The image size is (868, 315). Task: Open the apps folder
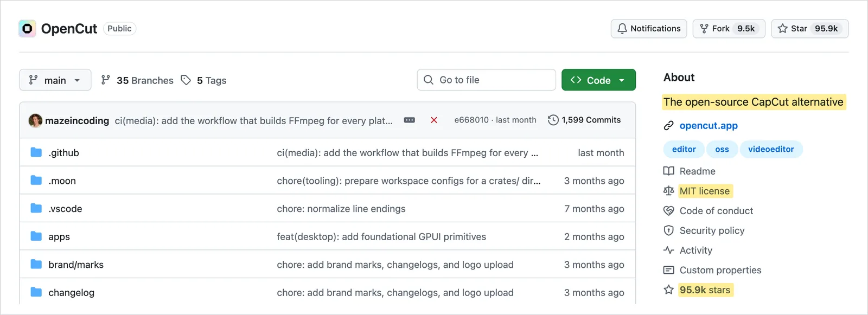59,237
